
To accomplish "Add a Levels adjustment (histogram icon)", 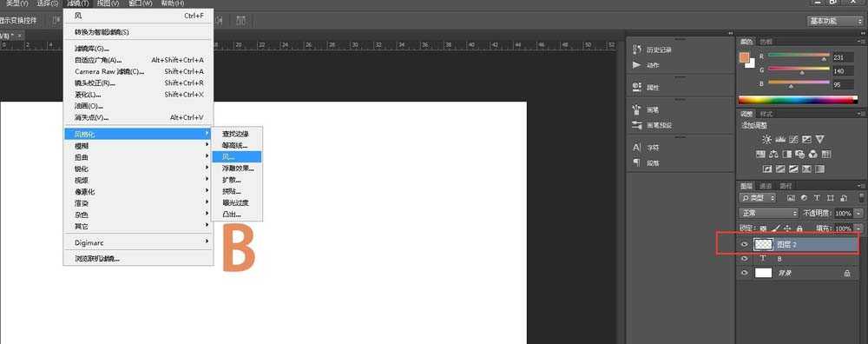I will 780,139.
